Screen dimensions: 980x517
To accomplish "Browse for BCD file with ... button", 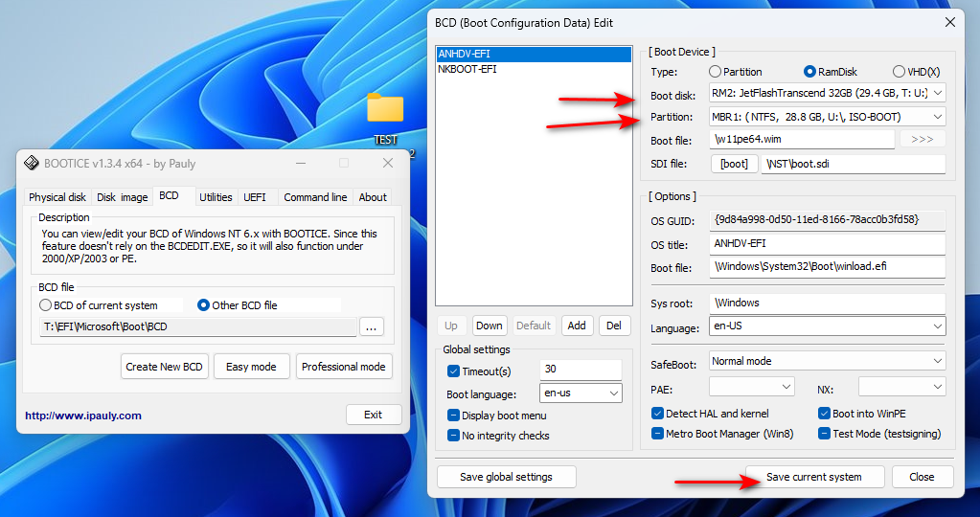I will point(372,326).
